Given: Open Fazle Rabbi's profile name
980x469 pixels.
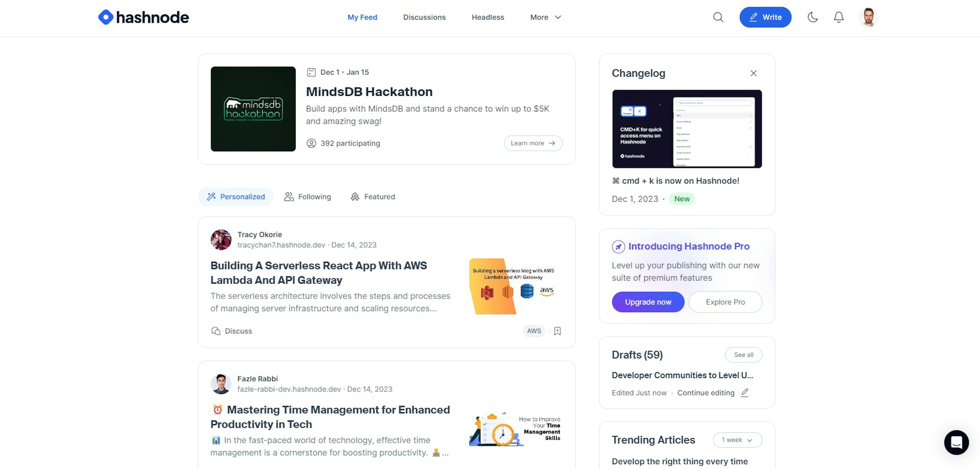Looking at the screenshot, I should 258,378.
